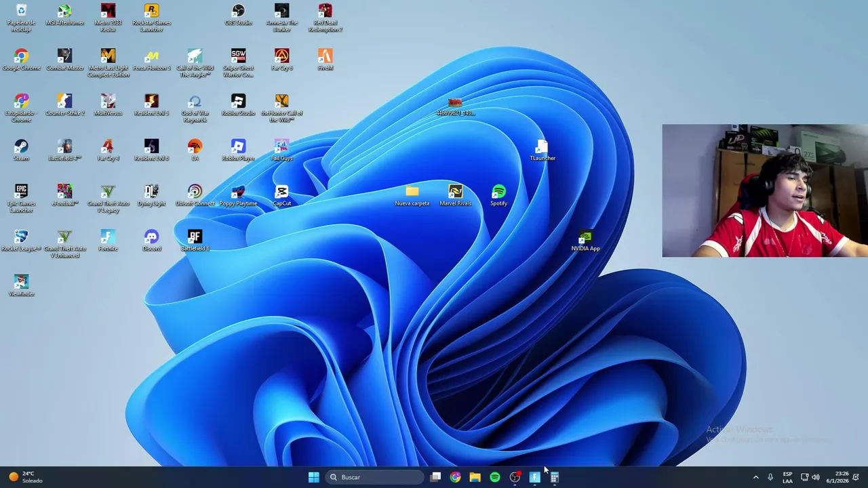Image resolution: width=868 pixels, height=488 pixels.
Task: Select the Dying Light shortcut
Action: 152,195
